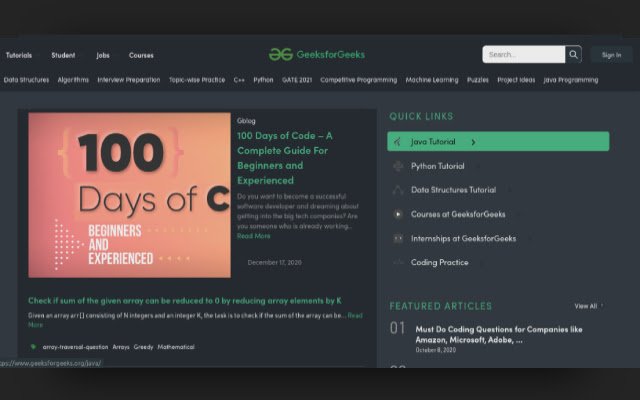Viewport: 640px width, 400px height.
Task: Click the Greedy tag
Action: (x=143, y=347)
